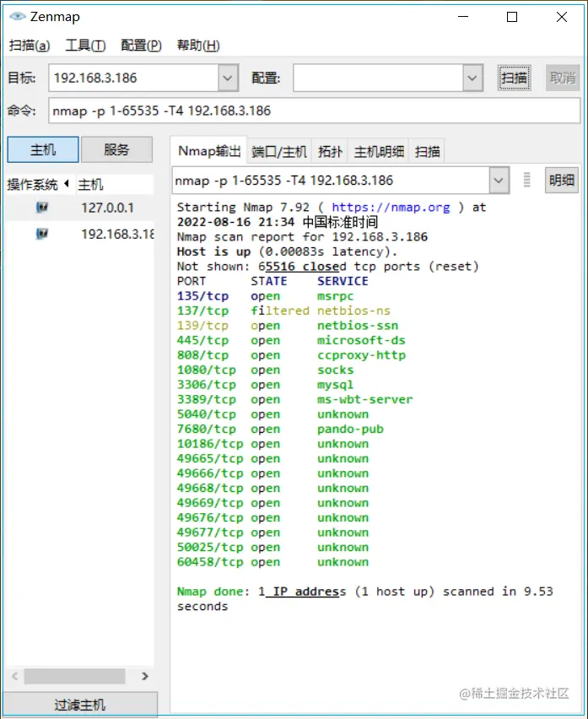The width and height of the screenshot is (588, 719).
Task: Switch to the 主机明细 tab
Action: pyautogui.click(x=379, y=151)
